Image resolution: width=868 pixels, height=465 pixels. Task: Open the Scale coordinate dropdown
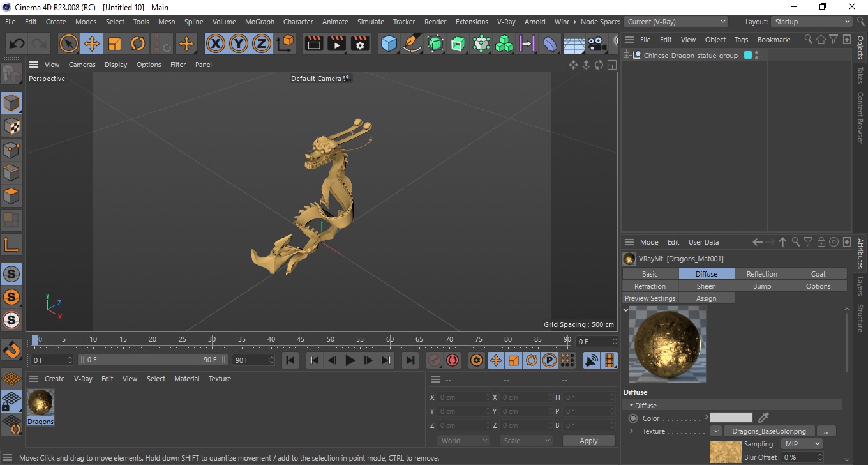pos(526,441)
